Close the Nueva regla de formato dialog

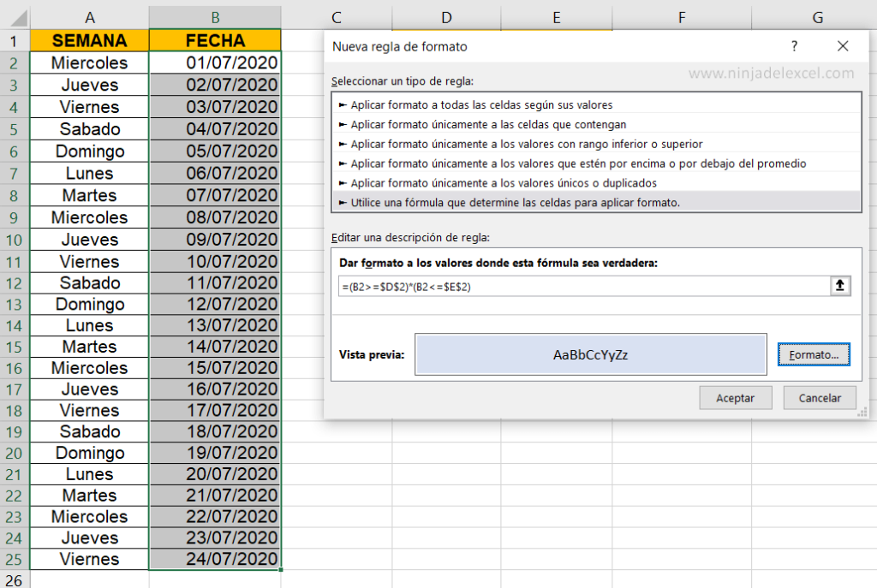point(843,46)
